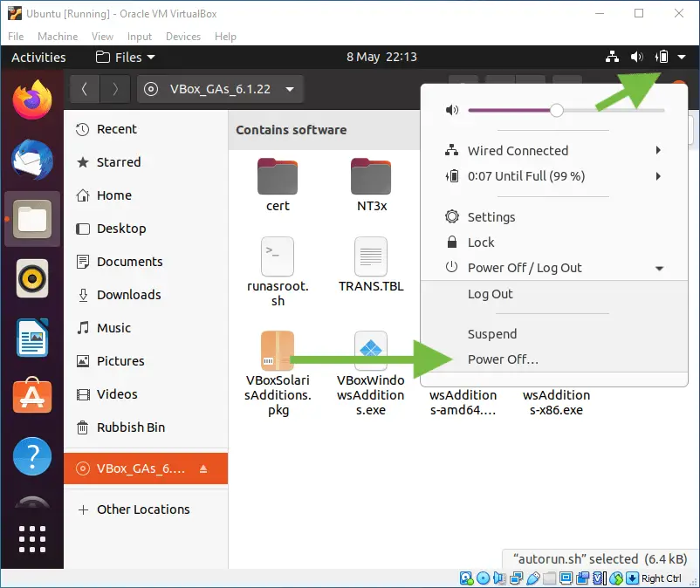Select the VBoxSolarisAdditions.pkg file
700x588 pixels.
[278, 374]
